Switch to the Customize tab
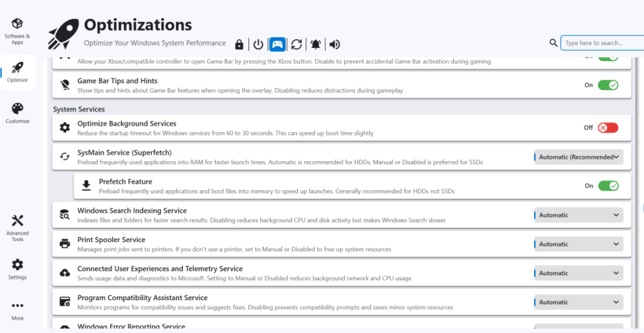 coord(18,113)
